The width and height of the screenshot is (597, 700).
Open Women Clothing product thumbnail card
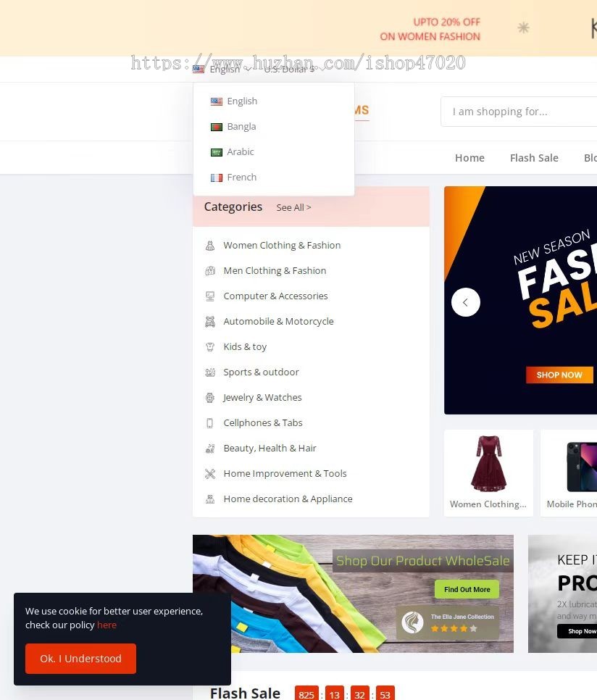click(x=488, y=473)
